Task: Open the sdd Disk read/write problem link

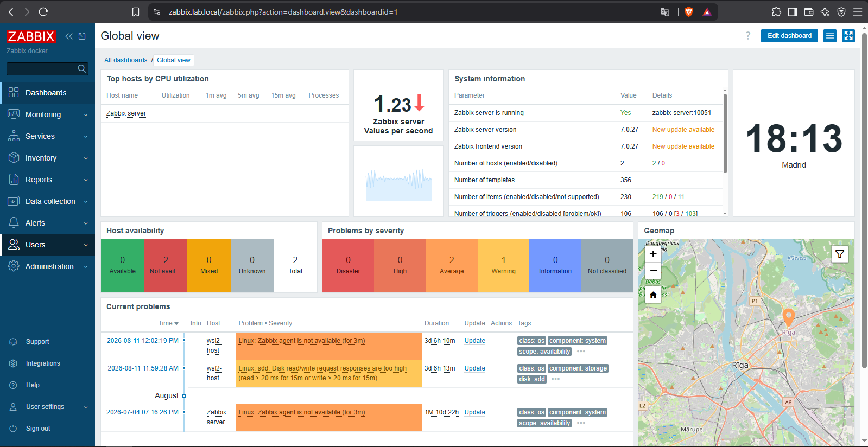Action: 322,373
